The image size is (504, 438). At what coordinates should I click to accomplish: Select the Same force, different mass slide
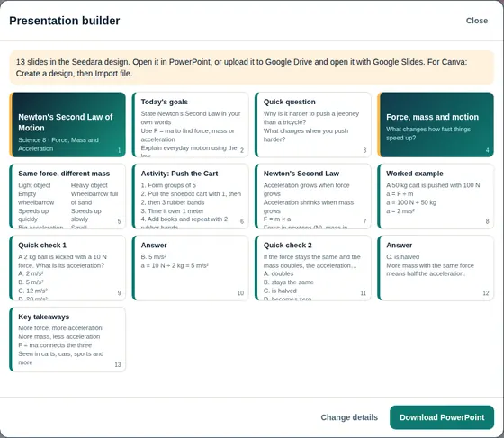click(67, 196)
